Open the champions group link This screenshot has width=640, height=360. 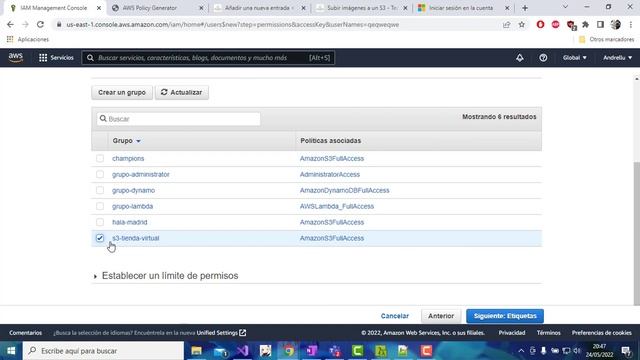click(x=128, y=158)
